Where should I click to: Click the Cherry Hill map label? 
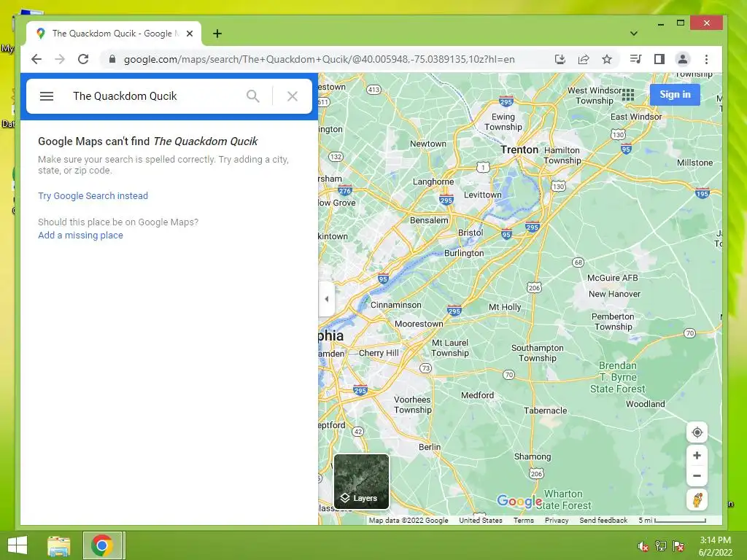(379, 353)
